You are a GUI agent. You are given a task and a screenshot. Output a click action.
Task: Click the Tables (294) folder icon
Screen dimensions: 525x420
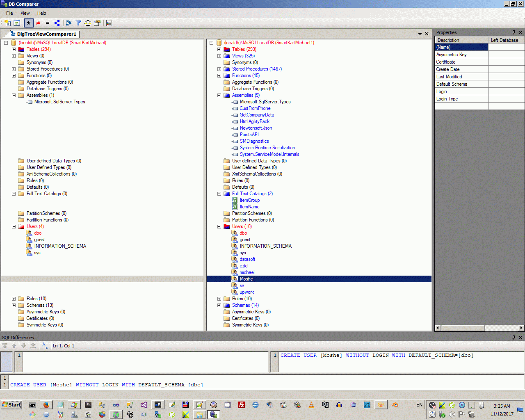(x=21, y=49)
